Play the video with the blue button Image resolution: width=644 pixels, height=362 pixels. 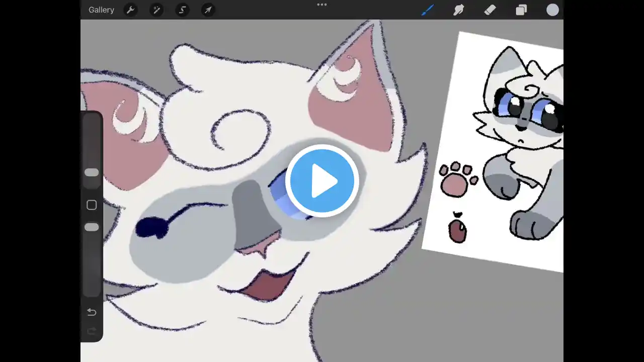click(322, 181)
